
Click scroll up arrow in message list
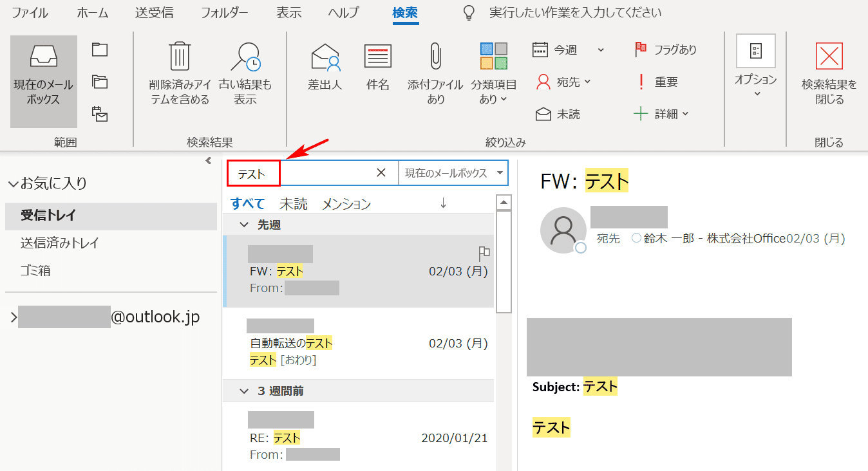click(x=505, y=203)
